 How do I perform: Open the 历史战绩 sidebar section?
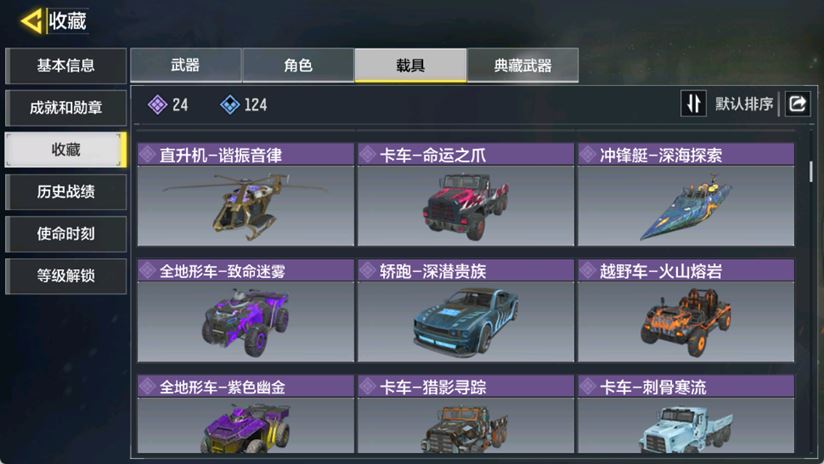(x=66, y=192)
